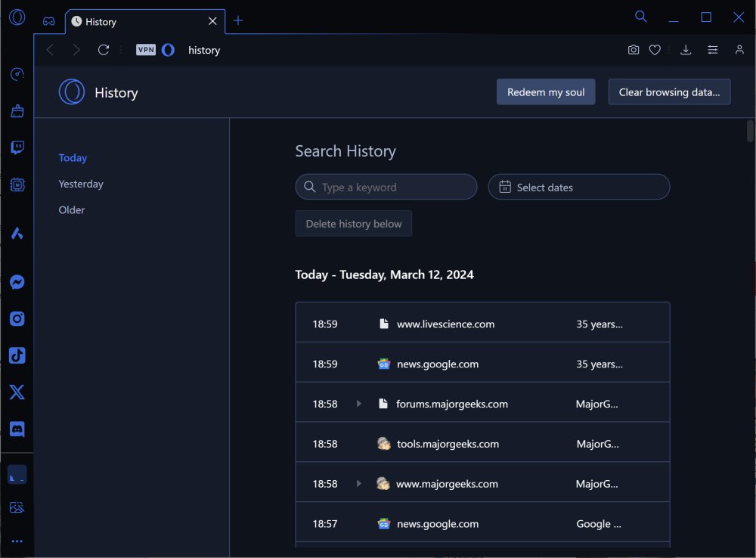
Task: Open X (Twitter) in the sidebar
Action: pyautogui.click(x=17, y=392)
